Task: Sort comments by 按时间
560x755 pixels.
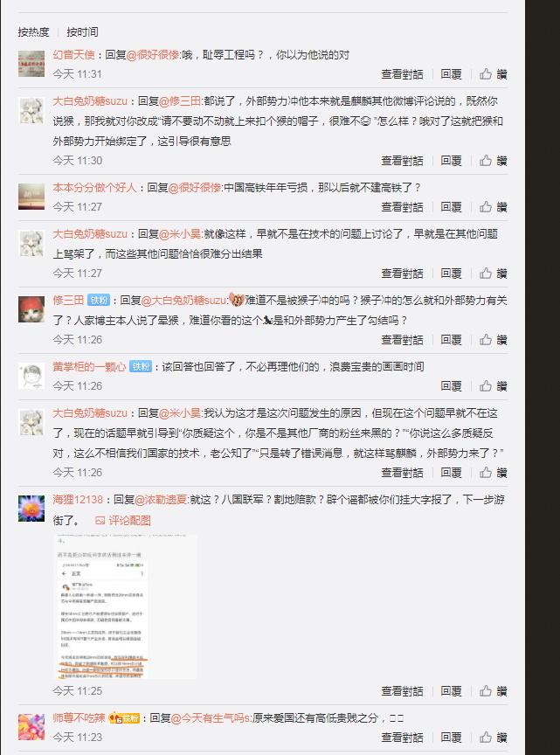Action: [x=82, y=32]
